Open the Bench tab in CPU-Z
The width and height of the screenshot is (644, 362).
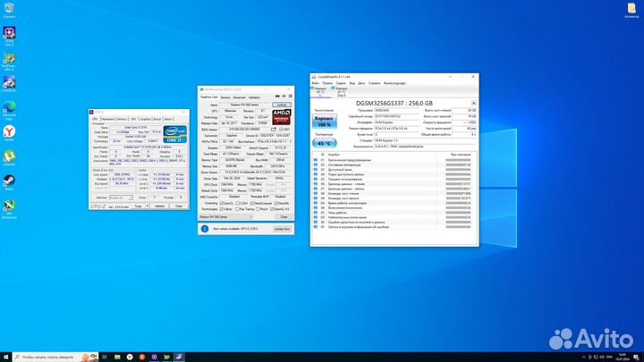pos(157,119)
